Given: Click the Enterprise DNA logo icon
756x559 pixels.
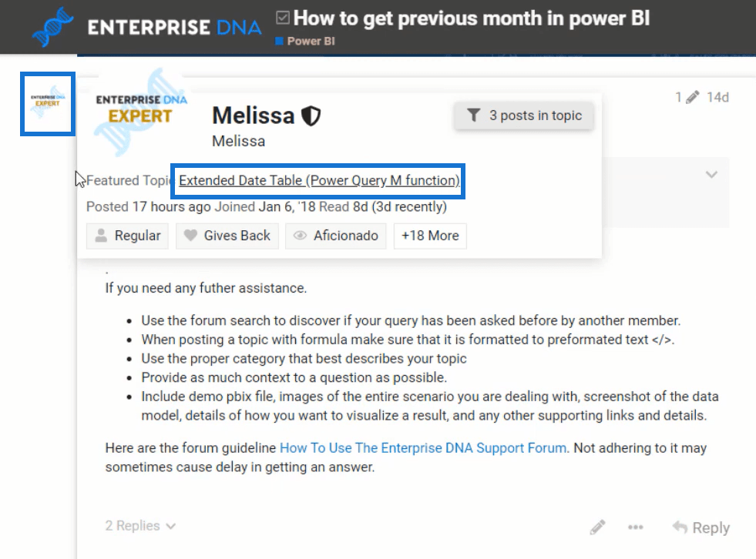Looking at the screenshot, I should tap(52, 26).
